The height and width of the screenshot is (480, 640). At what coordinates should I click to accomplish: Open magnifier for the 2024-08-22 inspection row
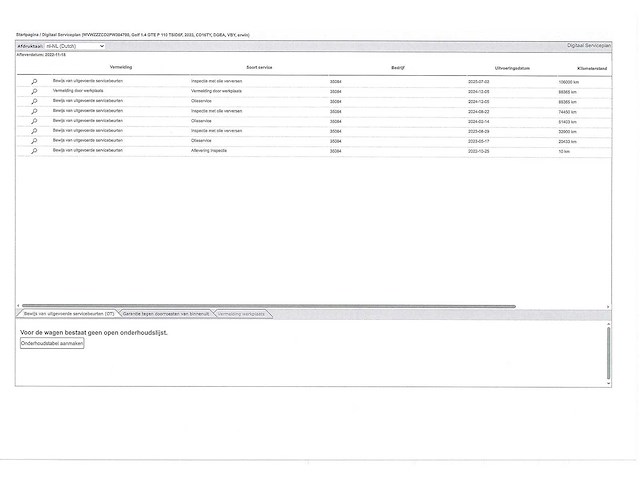tap(34, 111)
